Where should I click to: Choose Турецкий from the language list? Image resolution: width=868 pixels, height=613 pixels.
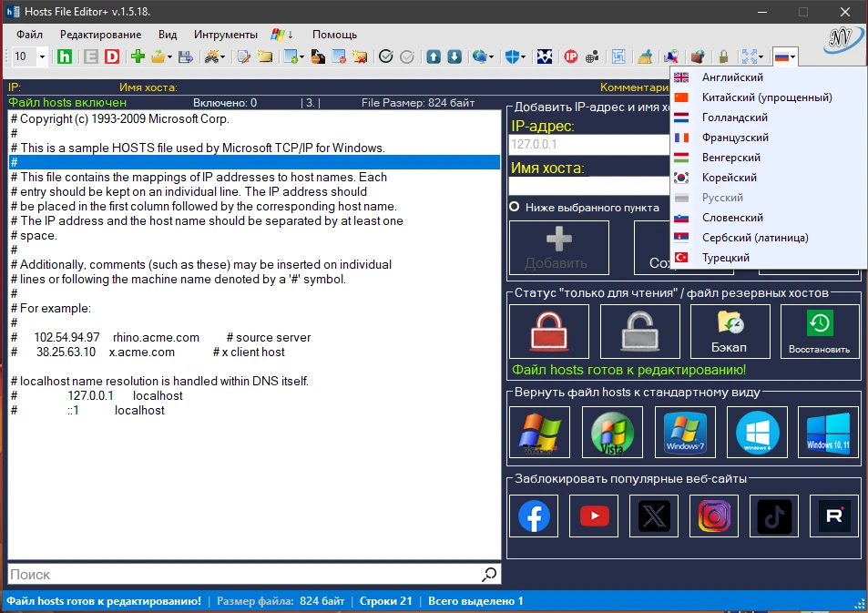click(725, 258)
